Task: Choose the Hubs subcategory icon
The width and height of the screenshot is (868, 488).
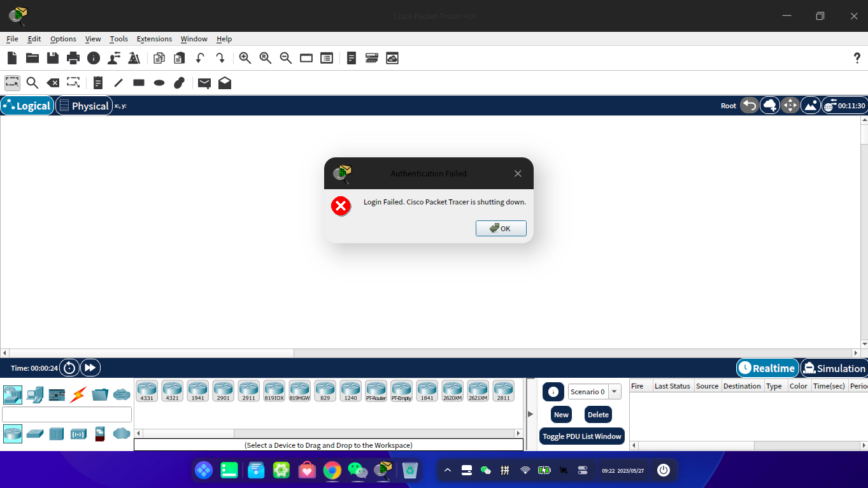Action: point(57,434)
